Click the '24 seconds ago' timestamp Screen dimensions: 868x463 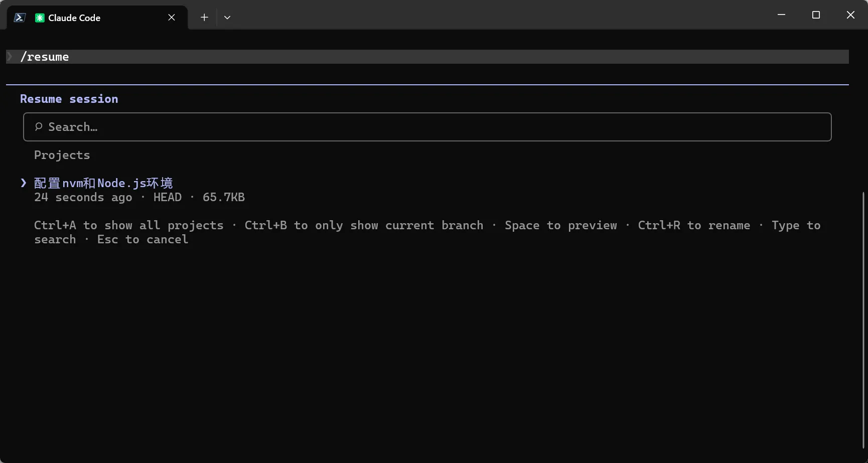[83, 197]
